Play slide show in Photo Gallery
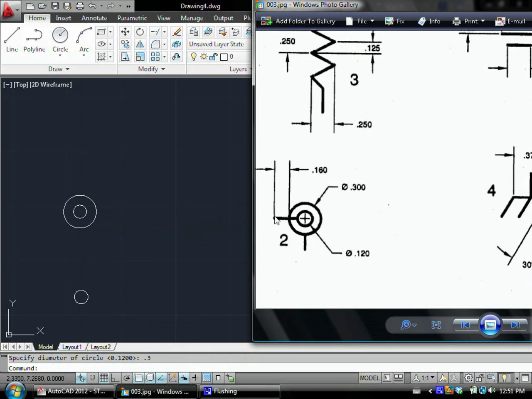The width and height of the screenshot is (532, 399). 490,325
